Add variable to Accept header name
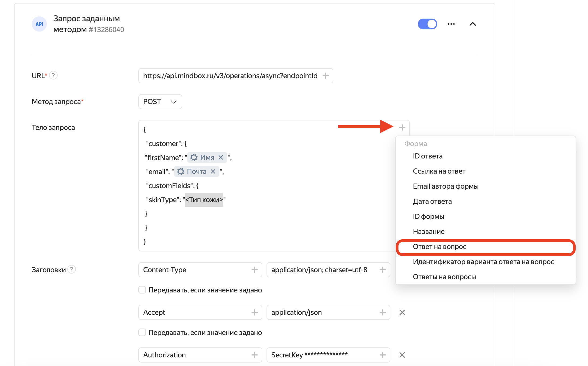The width and height of the screenshot is (588, 366). pyautogui.click(x=254, y=312)
